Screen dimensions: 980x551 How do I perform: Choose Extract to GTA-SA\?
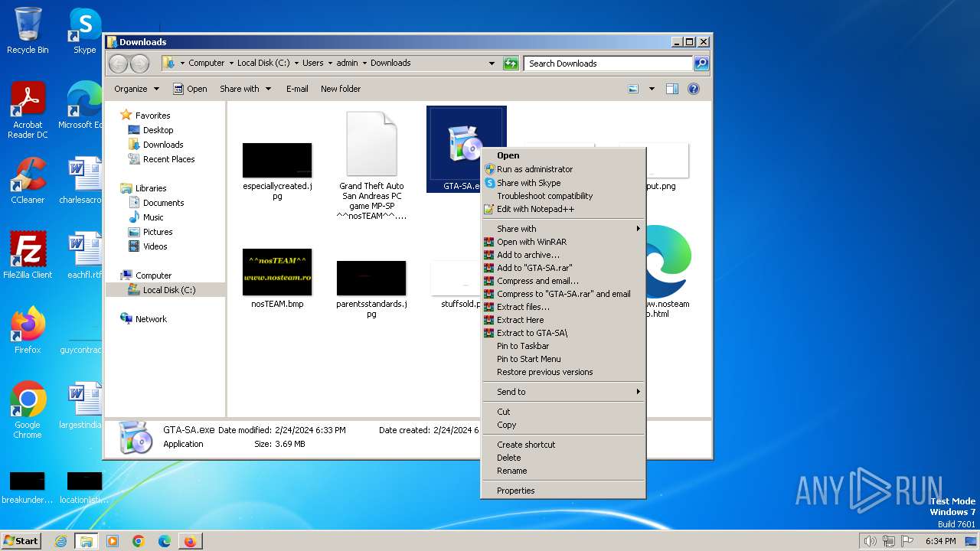tap(563, 333)
